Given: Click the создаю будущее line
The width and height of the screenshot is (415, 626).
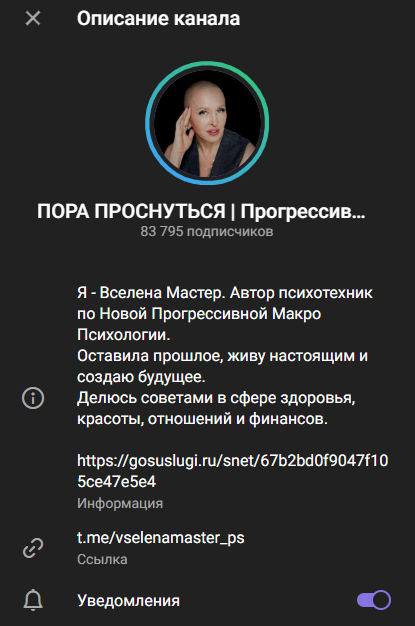Looking at the screenshot, I should coord(141,377).
